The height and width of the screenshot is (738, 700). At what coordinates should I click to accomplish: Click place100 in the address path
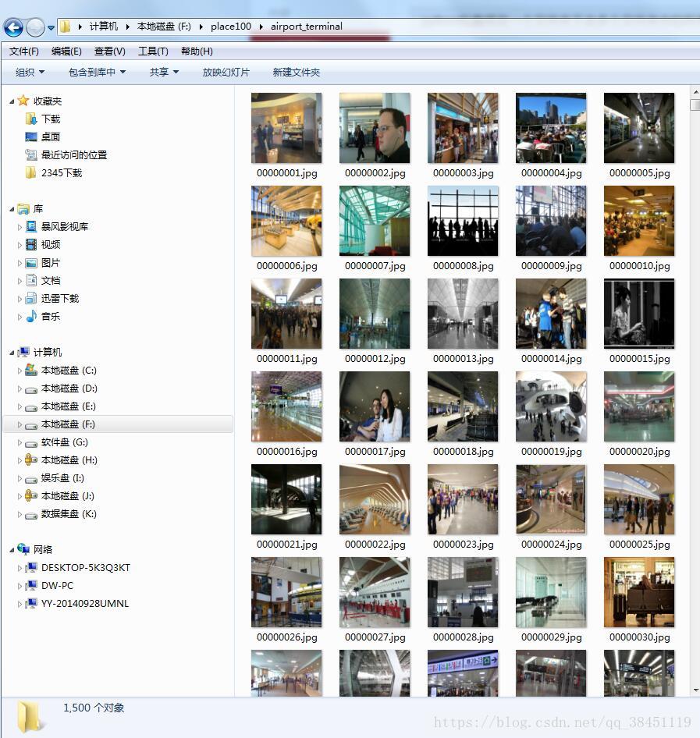click(x=231, y=27)
